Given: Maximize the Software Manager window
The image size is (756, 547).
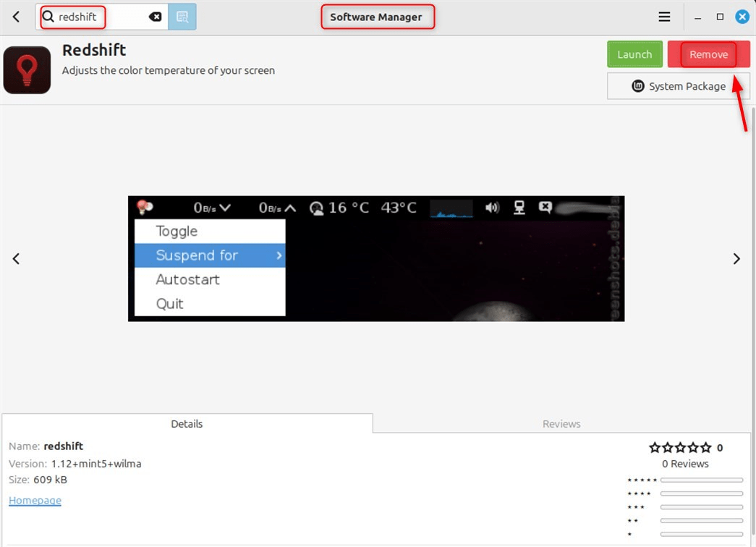Looking at the screenshot, I should 720,17.
